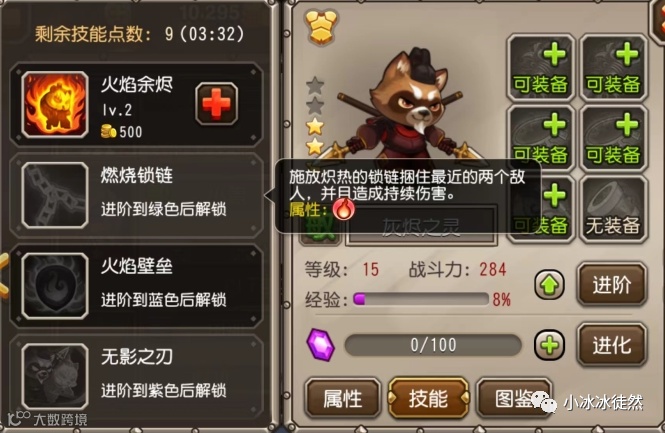Tap the 火焰余烬 flame skill icon
The height and width of the screenshot is (433, 665).
point(55,105)
